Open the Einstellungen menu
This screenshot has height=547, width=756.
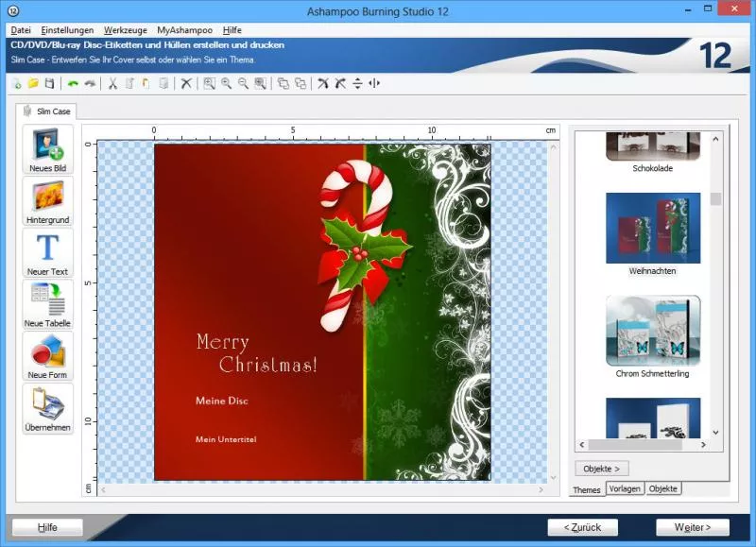coord(67,30)
